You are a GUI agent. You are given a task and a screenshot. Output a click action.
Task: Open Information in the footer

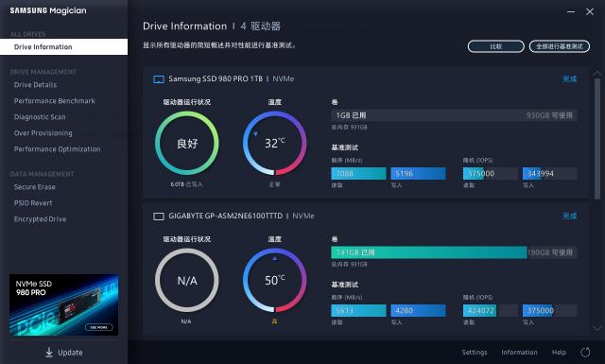click(519, 352)
